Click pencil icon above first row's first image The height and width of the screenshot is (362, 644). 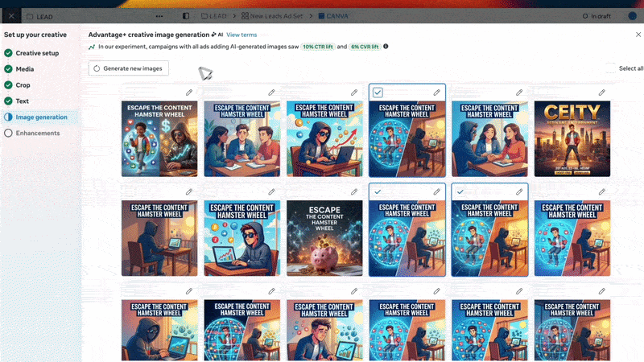pyautogui.click(x=188, y=93)
